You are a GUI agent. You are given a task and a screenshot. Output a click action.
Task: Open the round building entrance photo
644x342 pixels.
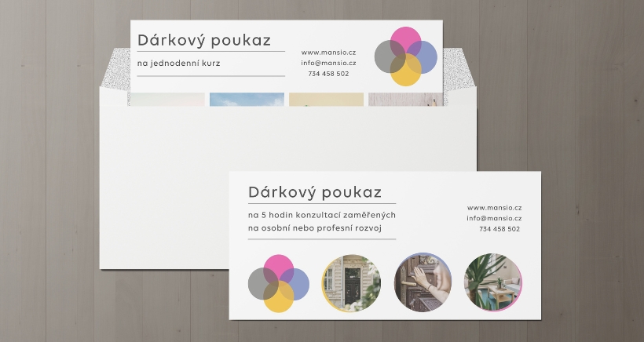[351, 283]
